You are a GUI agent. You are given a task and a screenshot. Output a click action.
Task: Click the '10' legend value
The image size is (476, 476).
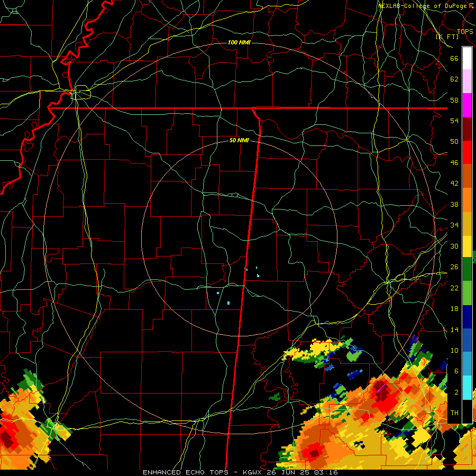click(x=454, y=351)
